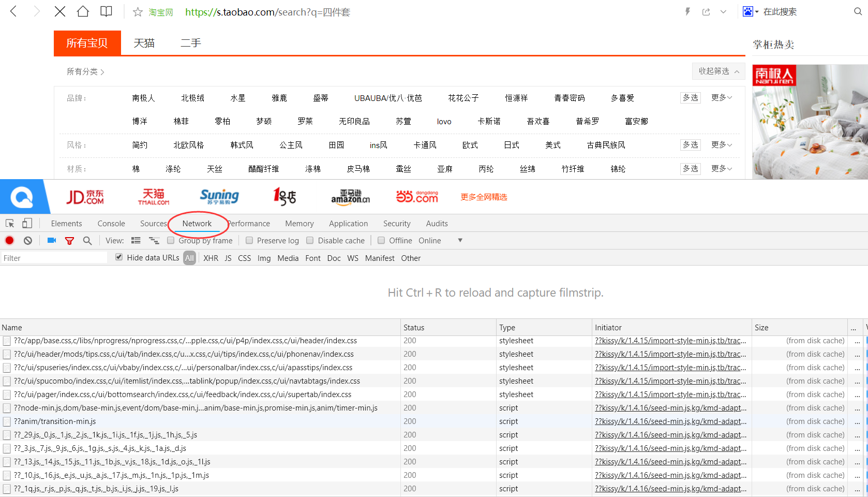
Task: Collapse filters using 收起筛选 button
Action: pos(719,71)
